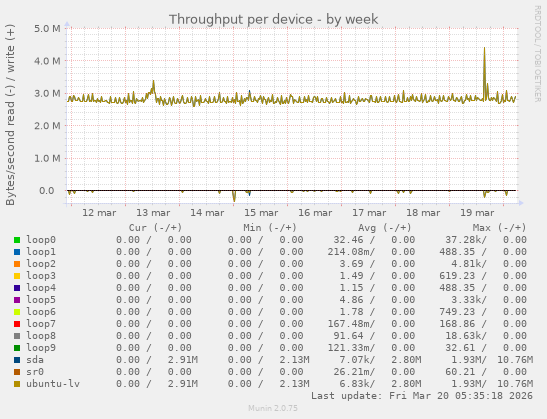Click the 'Last update: Fri Mar 20 05:35:18 2026' text
This screenshot has height=419, width=547.
point(422,396)
